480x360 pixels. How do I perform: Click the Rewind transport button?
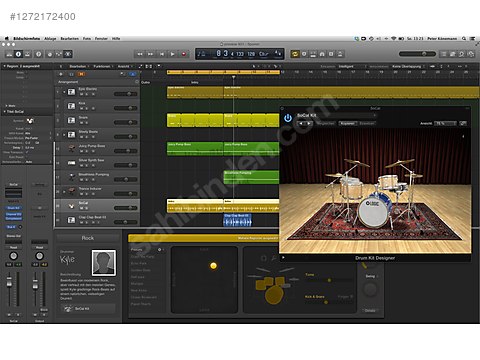tap(140, 54)
